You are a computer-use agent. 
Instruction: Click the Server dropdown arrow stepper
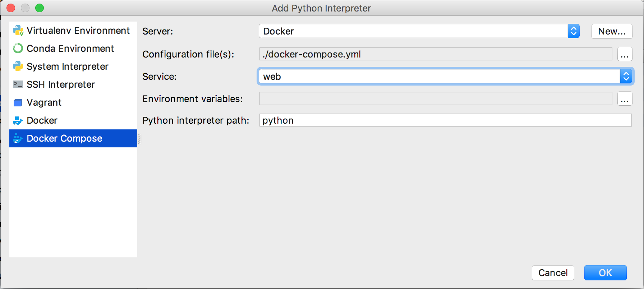point(574,31)
